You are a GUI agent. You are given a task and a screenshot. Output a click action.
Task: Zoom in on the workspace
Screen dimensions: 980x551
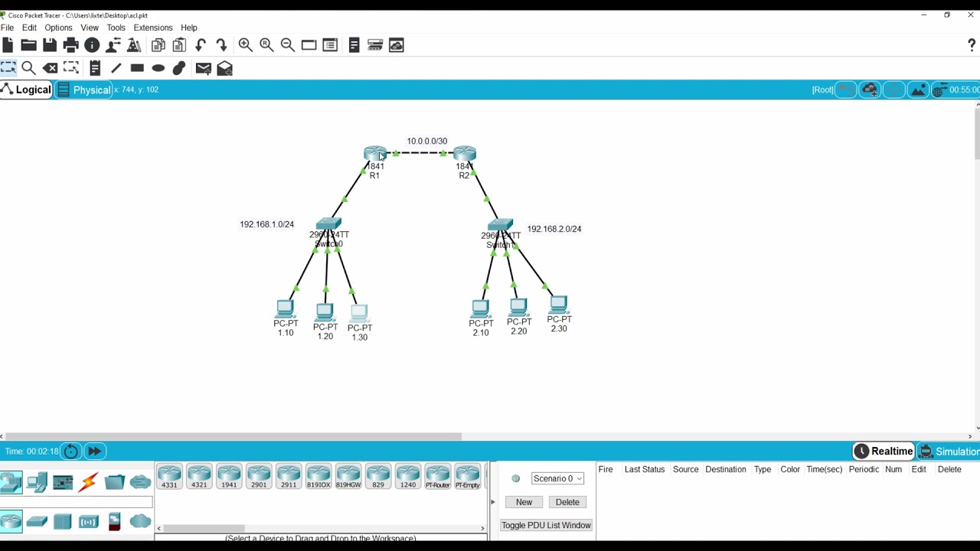click(245, 45)
